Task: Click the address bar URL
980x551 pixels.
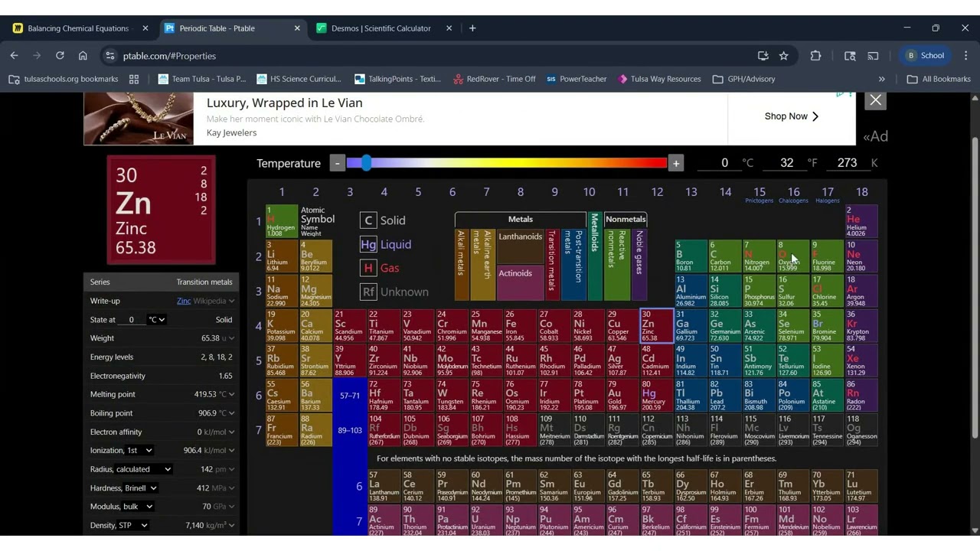Action: [169, 56]
